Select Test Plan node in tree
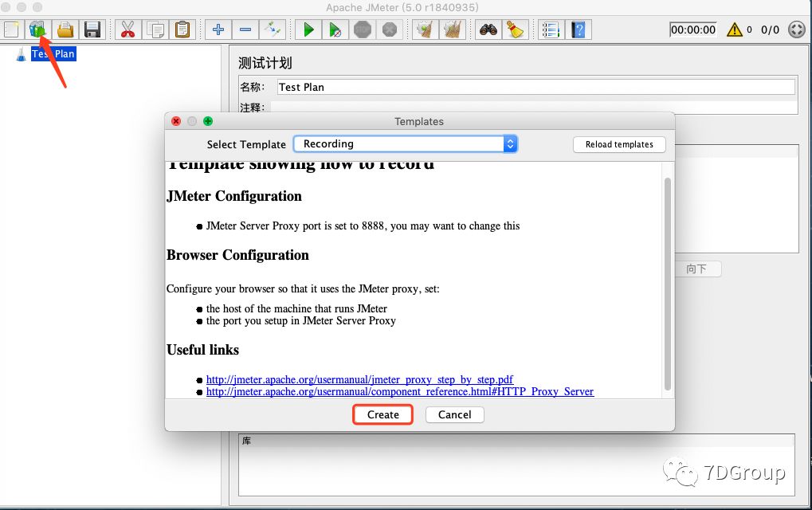The height and width of the screenshot is (510, 812). point(53,54)
